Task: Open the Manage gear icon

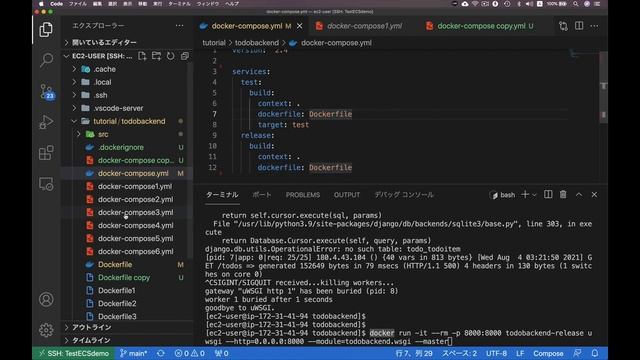Action: pos(46,330)
